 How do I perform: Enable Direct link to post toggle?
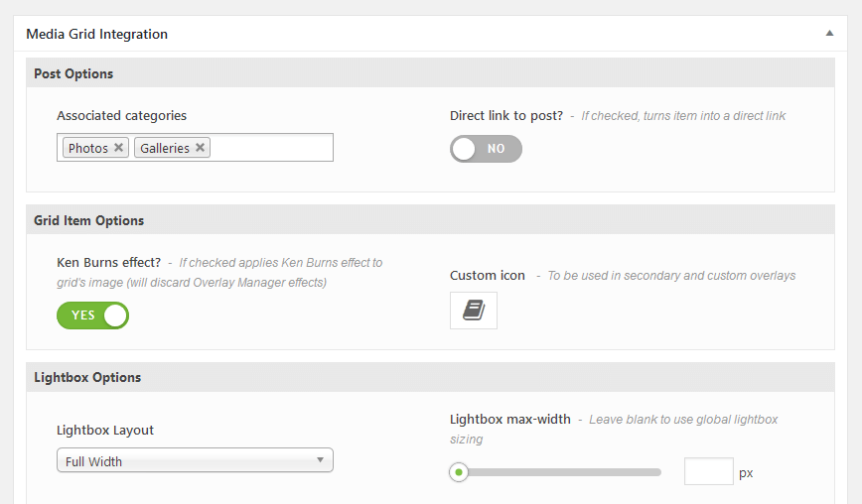click(x=486, y=149)
